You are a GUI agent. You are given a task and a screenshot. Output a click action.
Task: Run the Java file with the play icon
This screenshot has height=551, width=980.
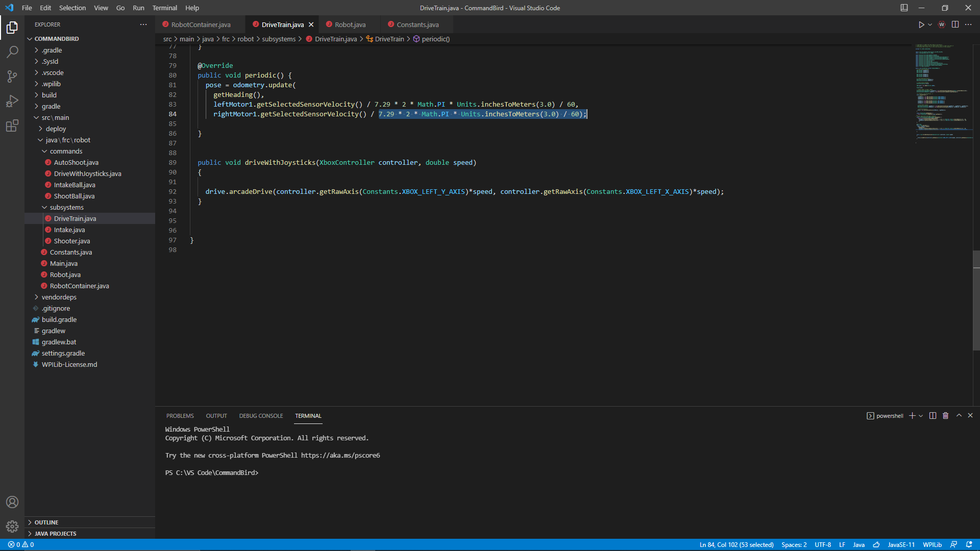click(920, 24)
